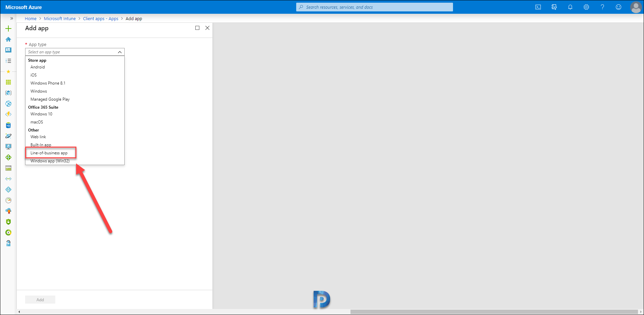644x315 pixels.
Task: Maximize the Add app blade
Action: [197, 28]
